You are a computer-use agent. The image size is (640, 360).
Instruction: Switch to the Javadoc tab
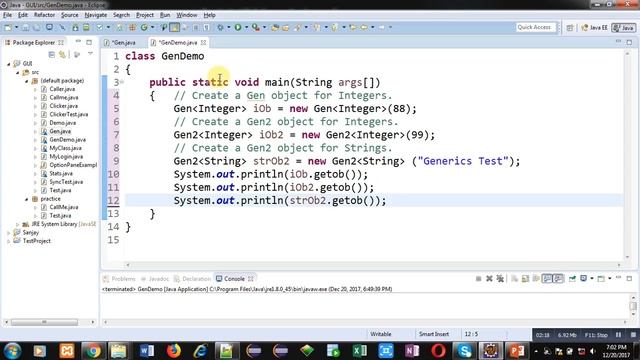[155, 279]
